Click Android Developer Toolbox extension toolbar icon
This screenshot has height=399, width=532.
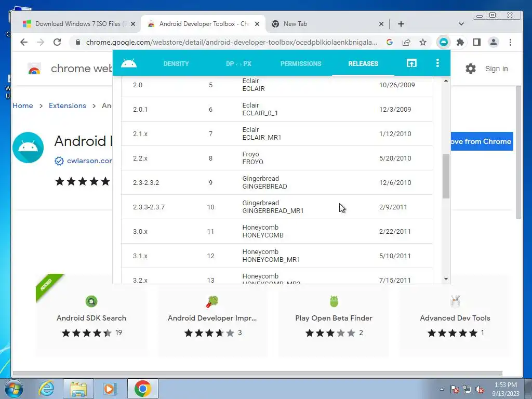click(444, 43)
